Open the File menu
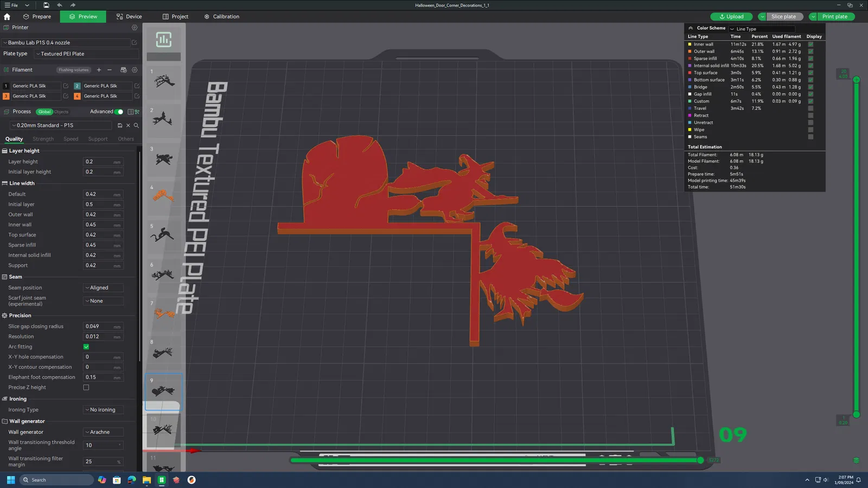The width and height of the screenshot is (868, 488). 11,5
